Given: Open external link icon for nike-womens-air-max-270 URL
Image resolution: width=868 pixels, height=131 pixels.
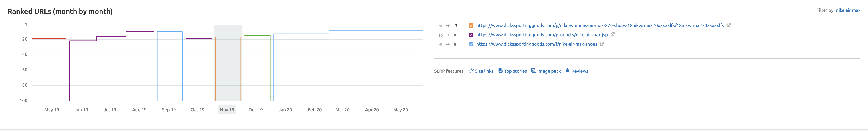Looking at the screenshot, I should click(728, 25).
